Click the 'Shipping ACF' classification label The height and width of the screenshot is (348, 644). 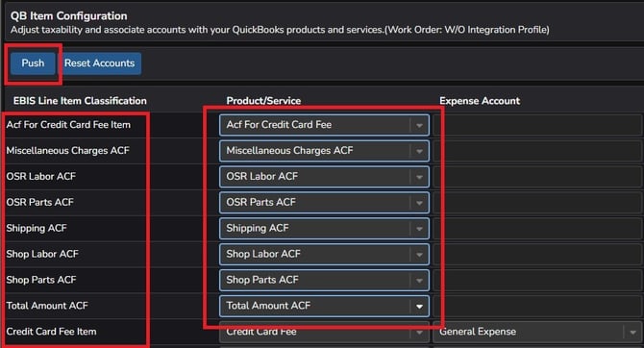[x=37, y=229]
